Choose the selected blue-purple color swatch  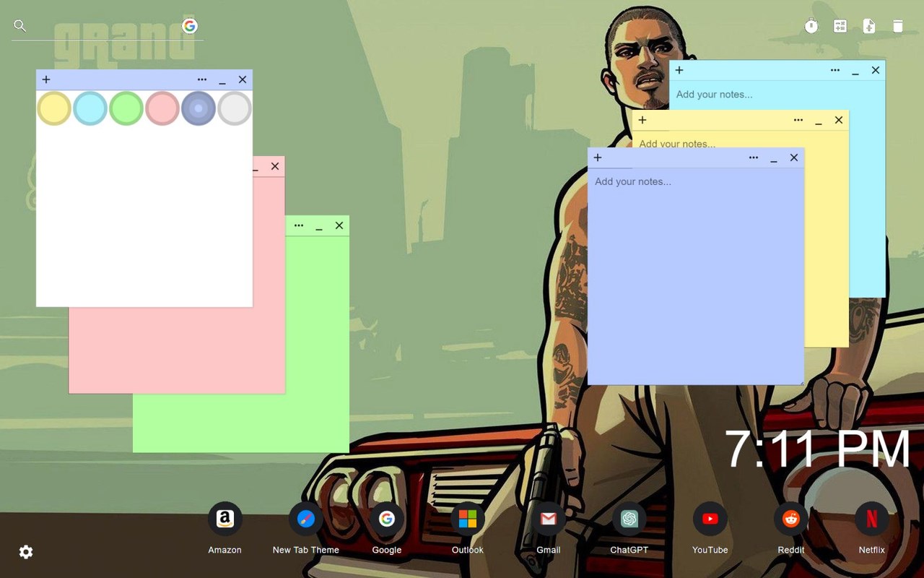click(199, 108)
